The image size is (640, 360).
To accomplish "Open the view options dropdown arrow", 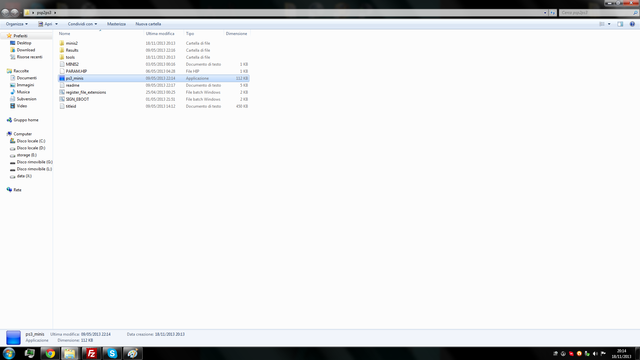I will coord(609,24).
